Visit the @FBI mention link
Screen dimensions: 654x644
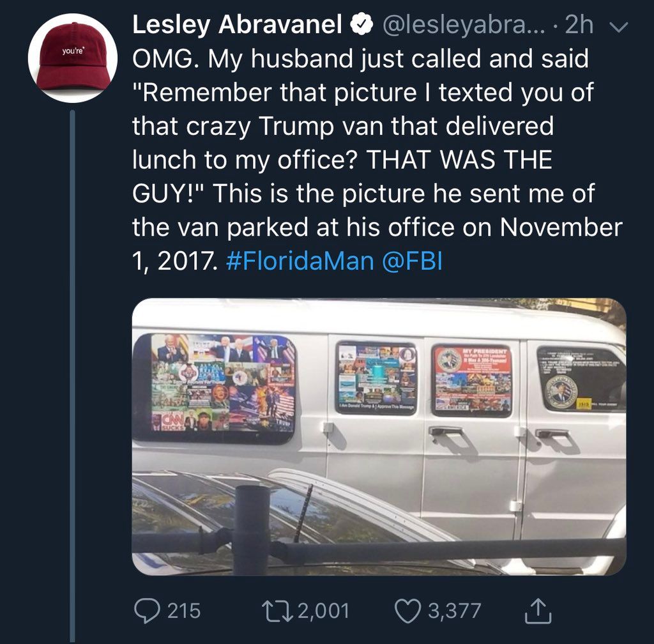click(412, 261)
